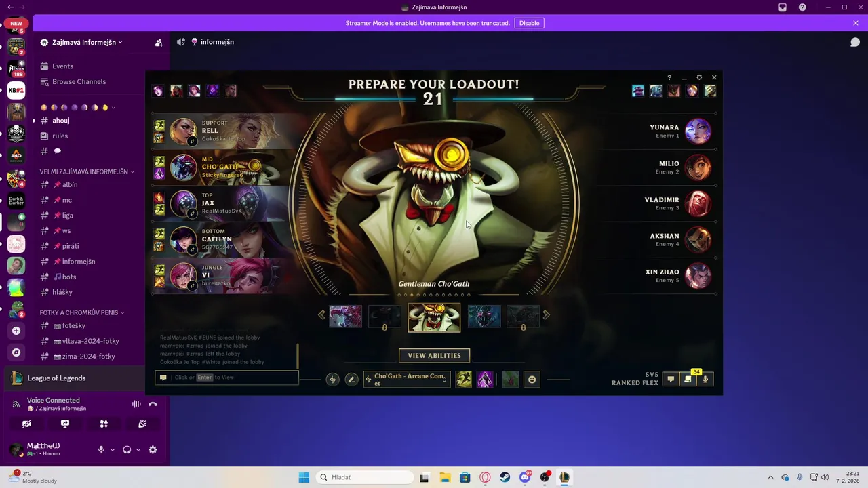
Task: Open Steam from the taskbar
Action: tap(505, 477)
